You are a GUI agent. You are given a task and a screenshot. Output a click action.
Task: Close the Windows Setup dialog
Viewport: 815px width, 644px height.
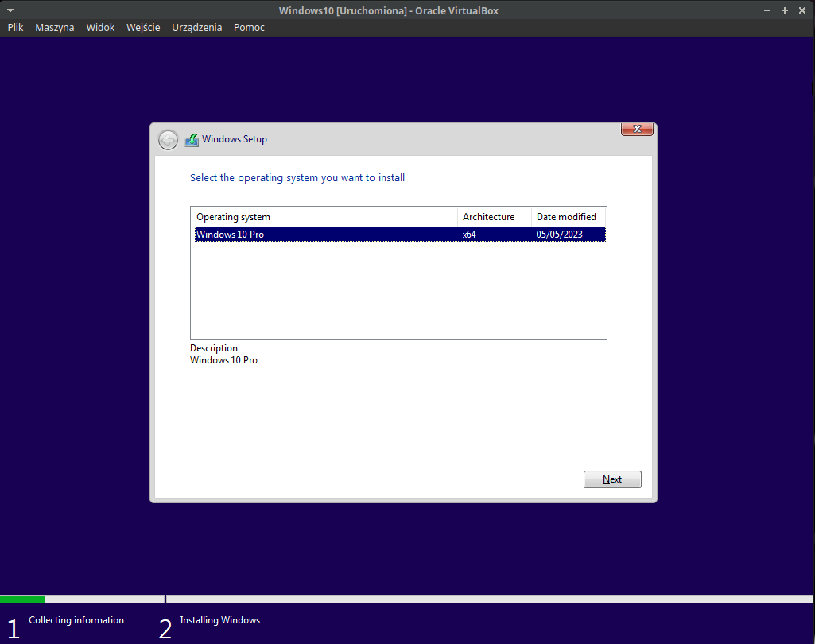637,129
